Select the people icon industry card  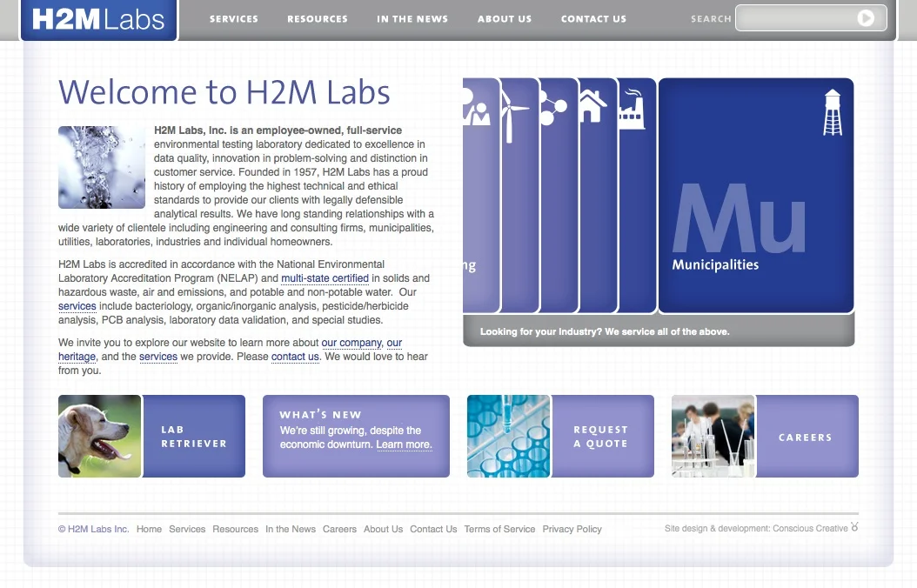coord(481,195)
